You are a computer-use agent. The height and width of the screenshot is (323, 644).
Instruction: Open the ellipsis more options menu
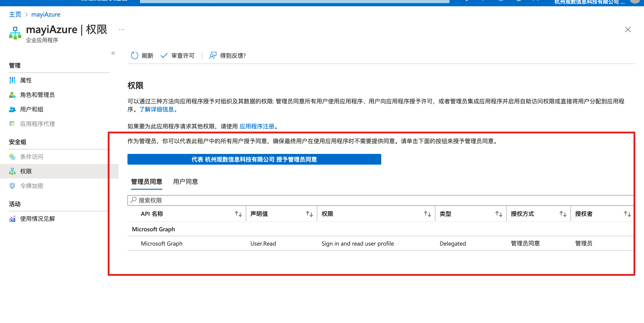121,30
